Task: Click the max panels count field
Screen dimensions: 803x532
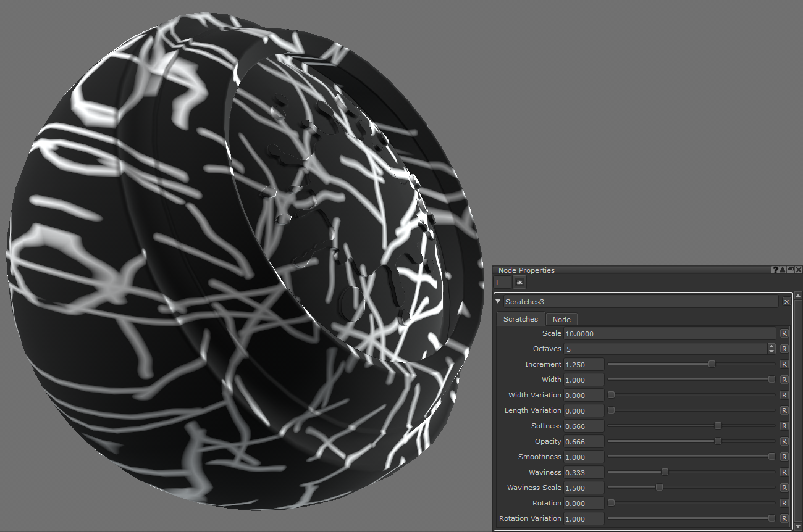Action: (x=502, y=283)
